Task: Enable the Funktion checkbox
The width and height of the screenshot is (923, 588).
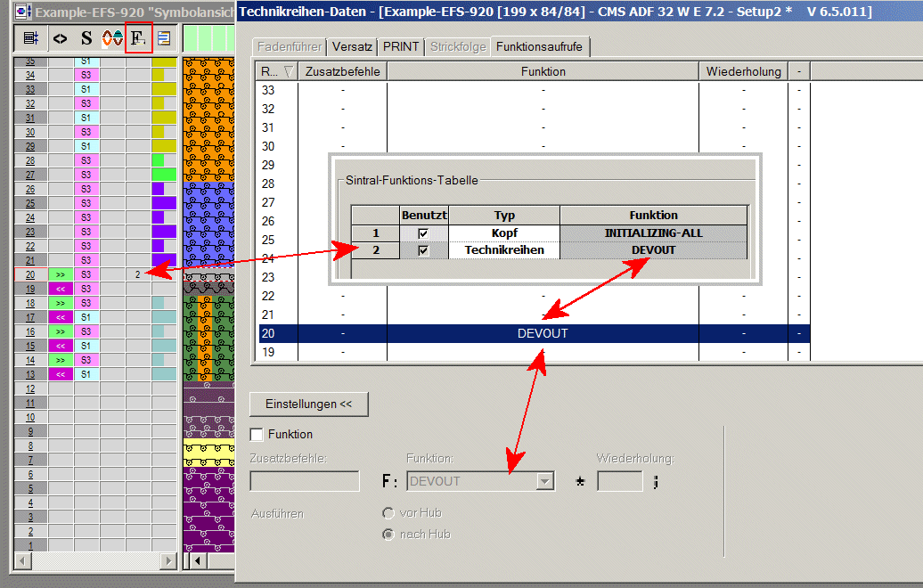Action: point(257,435)
